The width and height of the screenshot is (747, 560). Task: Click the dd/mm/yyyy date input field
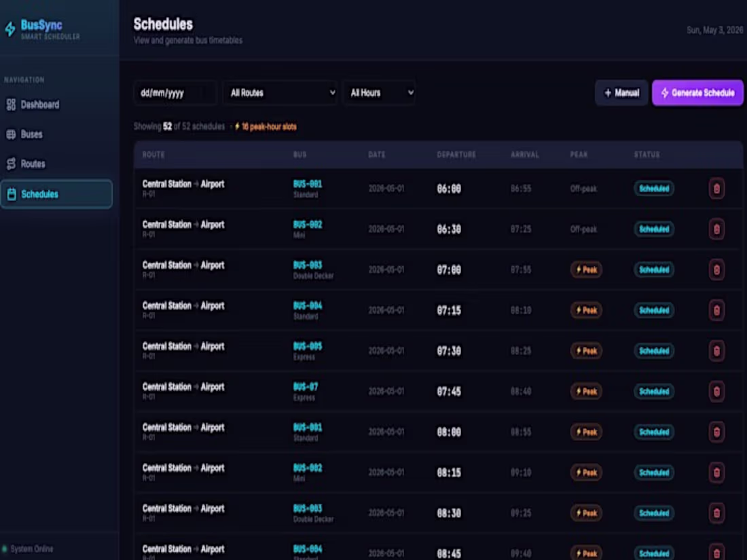click(175, 93)
